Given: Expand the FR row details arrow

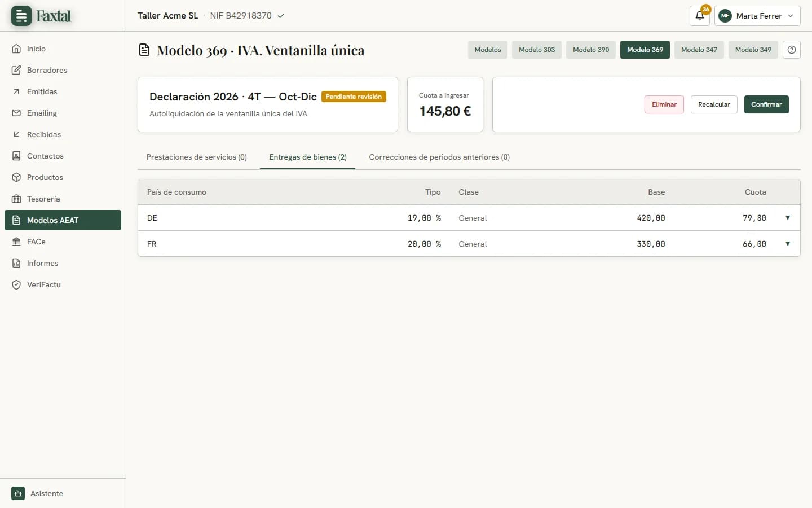Looking at the screenshot, I should pyautogui.click(x=788, y=244).
